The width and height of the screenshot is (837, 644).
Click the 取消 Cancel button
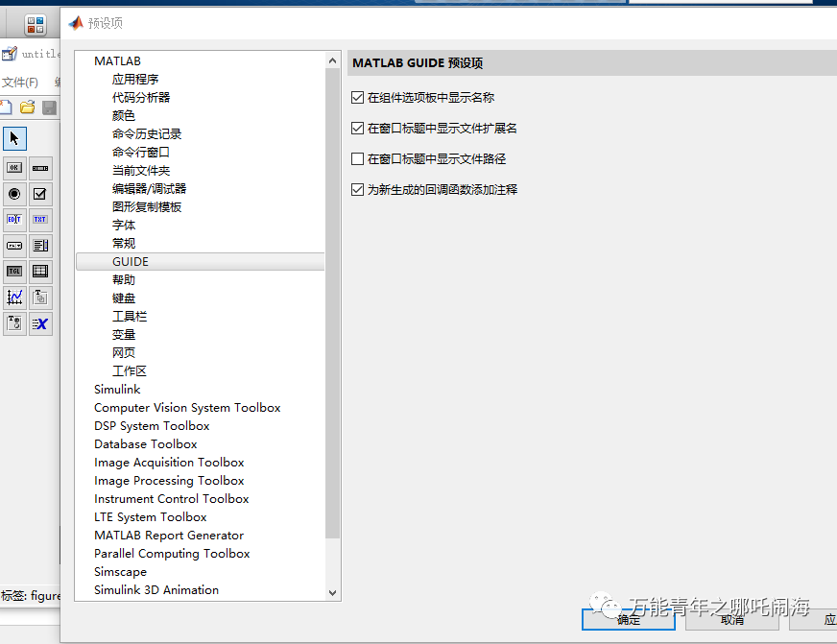pos(731,619)
